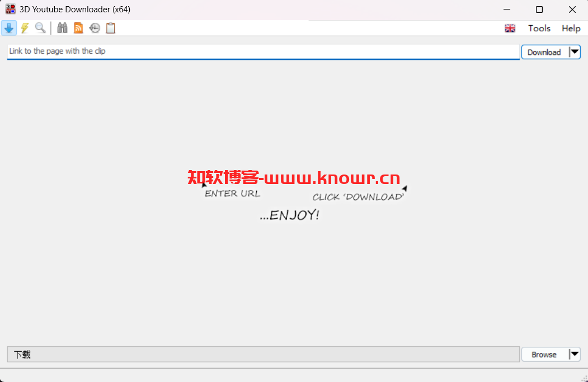The width and height of the screenshot is (588, 382).
Task: Open the clock history icon
Action: pyautogui.click(x=95, y=28)
